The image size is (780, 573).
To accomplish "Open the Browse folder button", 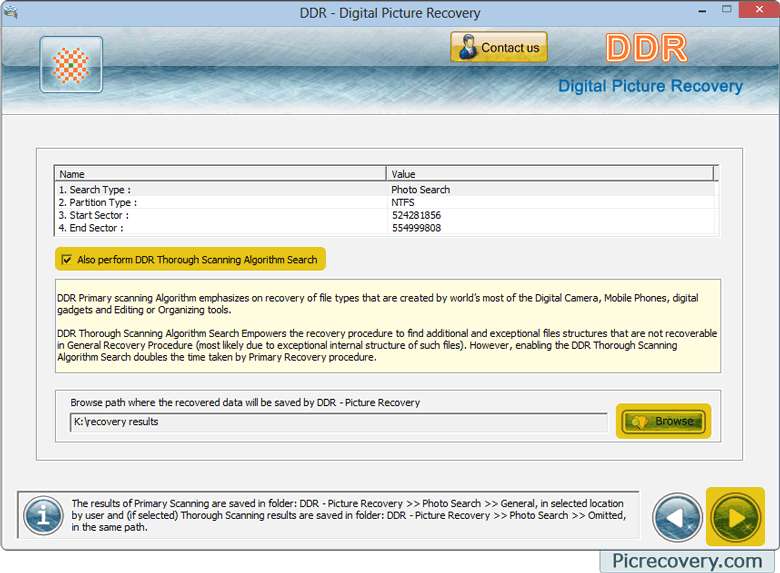I will [664, 421].
